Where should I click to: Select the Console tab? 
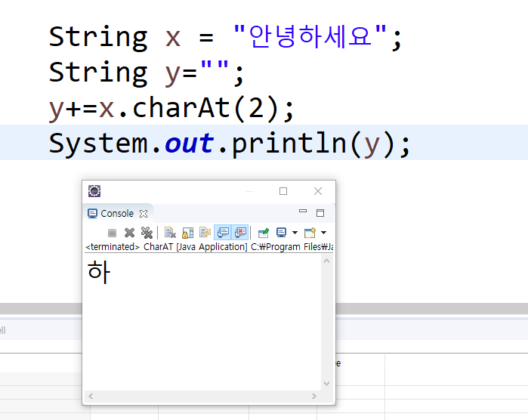[117, 214]
